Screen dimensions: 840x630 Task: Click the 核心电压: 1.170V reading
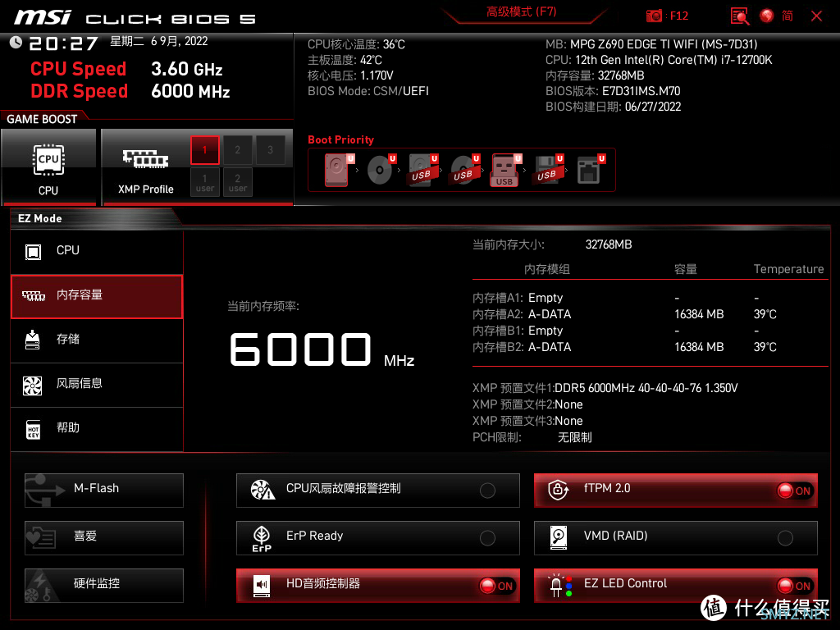pos(350,75)
